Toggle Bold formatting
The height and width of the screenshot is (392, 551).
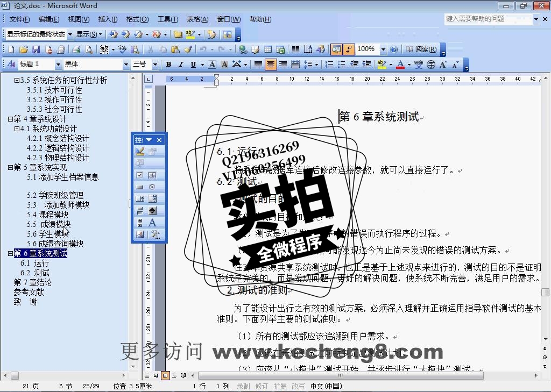click(168, 65)
